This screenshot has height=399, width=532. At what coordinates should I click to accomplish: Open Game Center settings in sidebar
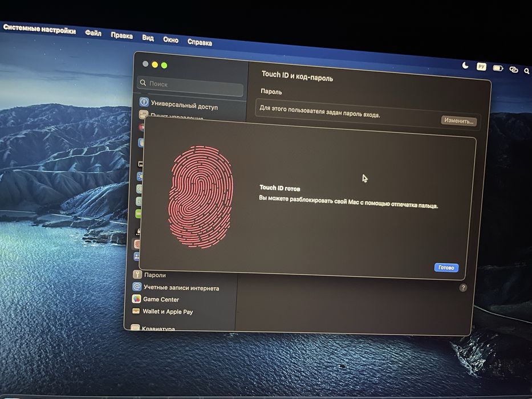(x=161, y=299)
